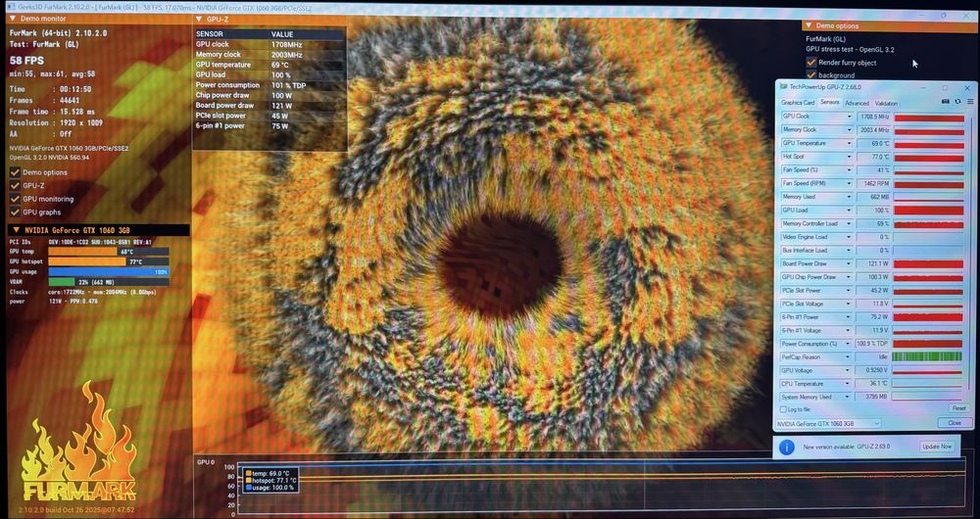Click the GPU-Z screenshot camera icon

coord(946,101)
